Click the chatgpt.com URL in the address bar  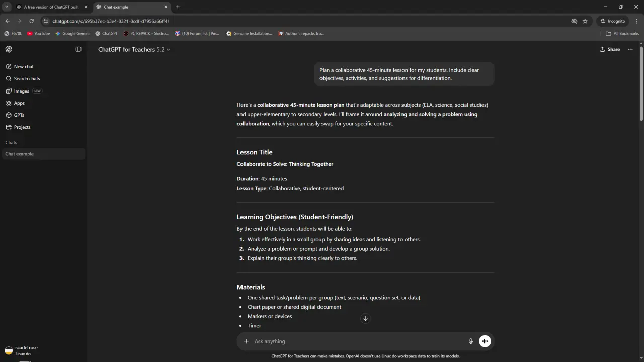pos(111,21)
